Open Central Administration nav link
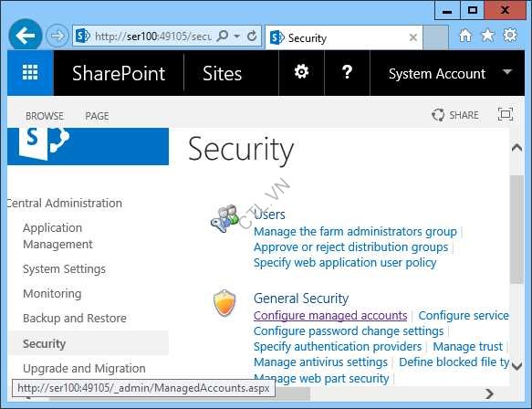 pyautogui.click(x=65, y=203)
